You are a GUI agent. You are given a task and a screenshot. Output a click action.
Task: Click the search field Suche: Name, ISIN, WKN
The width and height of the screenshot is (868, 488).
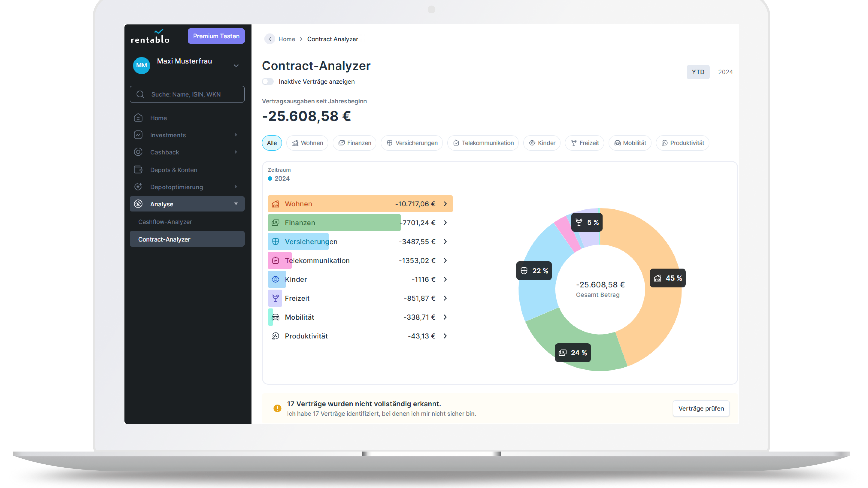[x=187, y=94]
